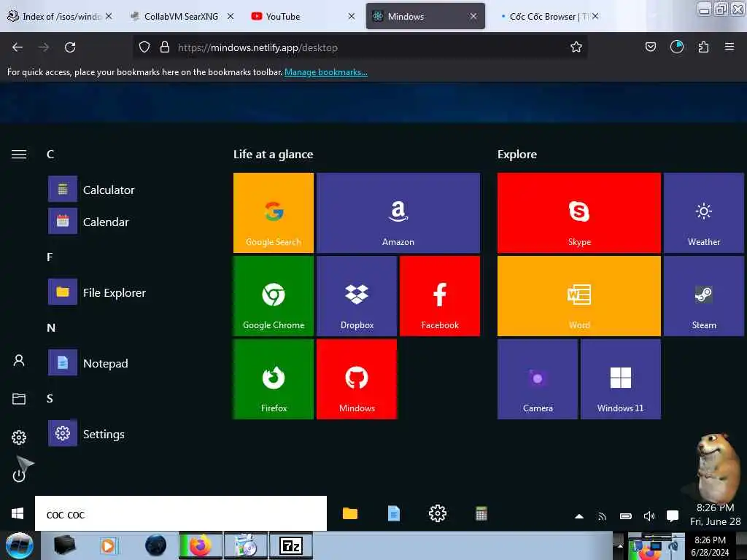
Task: Open the Steam tile
Action: (704, 296)
